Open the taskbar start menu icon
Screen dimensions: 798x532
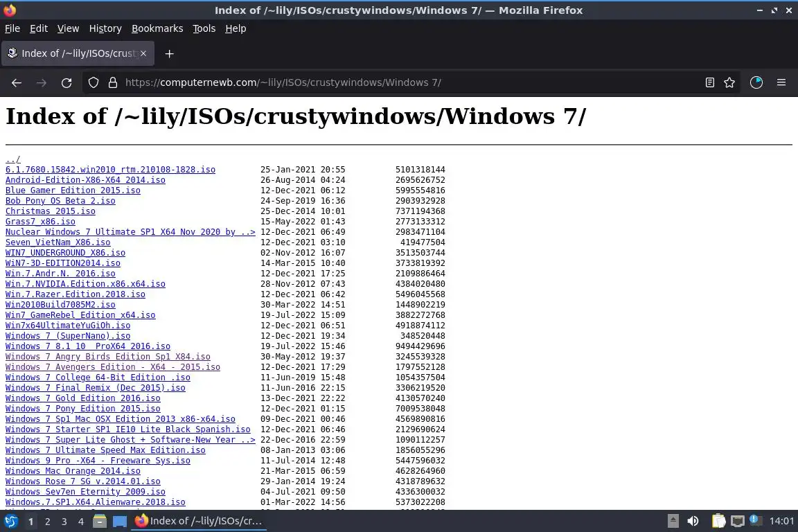point(10,521)
